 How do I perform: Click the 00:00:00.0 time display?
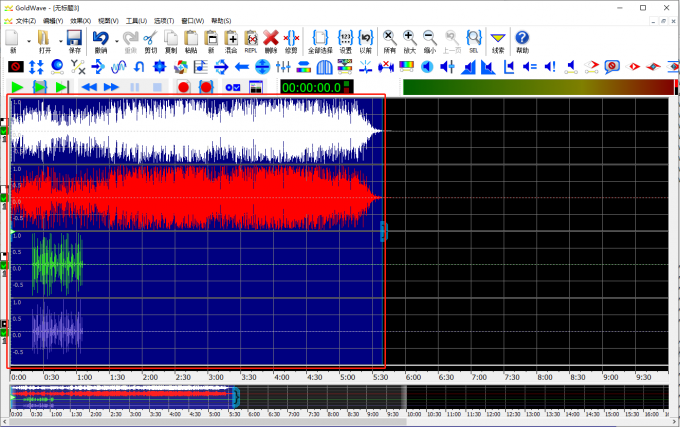[317, 87]
